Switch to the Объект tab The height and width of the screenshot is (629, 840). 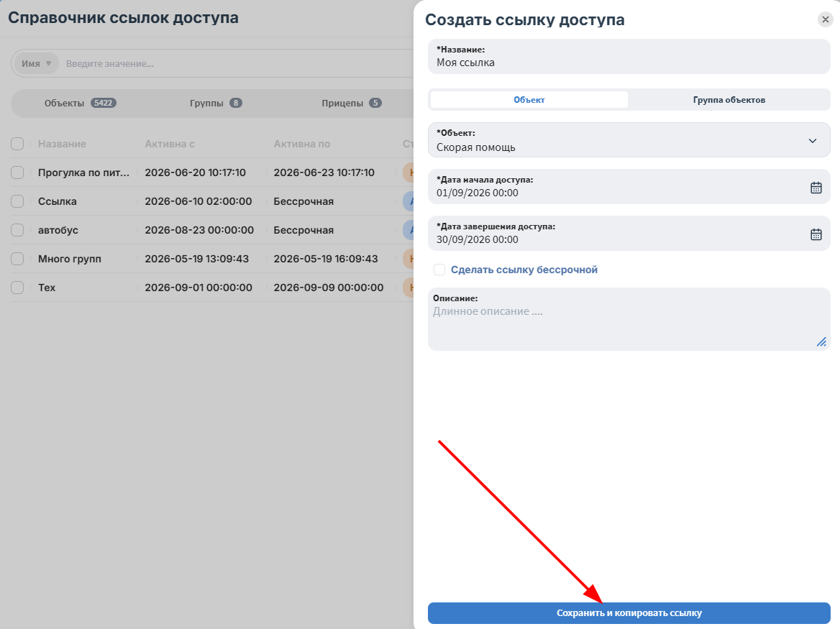tap(529, 100)
